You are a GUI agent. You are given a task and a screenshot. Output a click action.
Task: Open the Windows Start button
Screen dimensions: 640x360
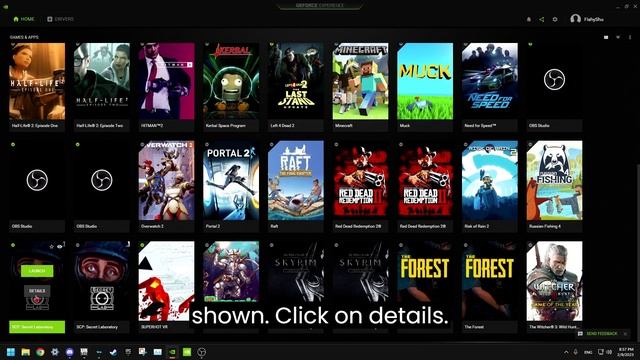pos(11,352)
